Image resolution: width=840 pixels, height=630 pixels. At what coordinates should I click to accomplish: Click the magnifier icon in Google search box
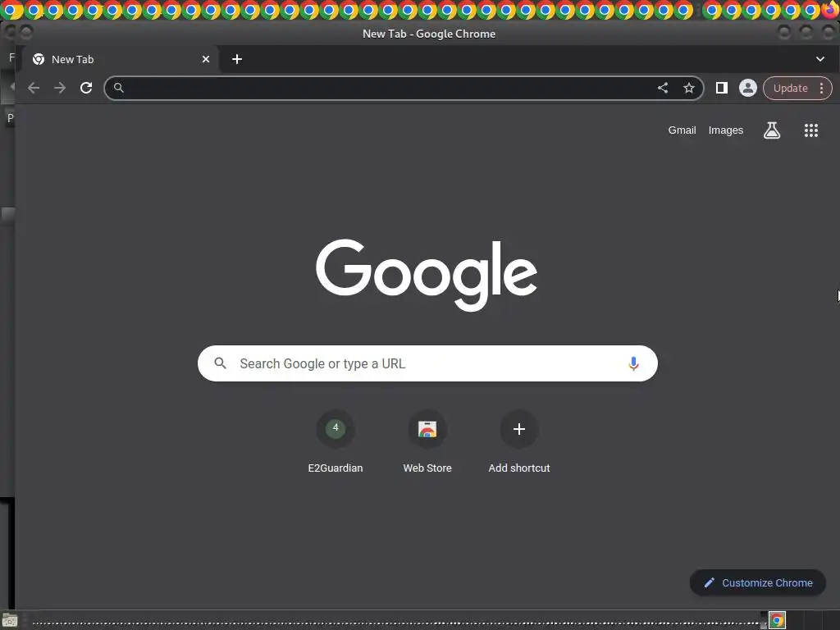point(220,363)
